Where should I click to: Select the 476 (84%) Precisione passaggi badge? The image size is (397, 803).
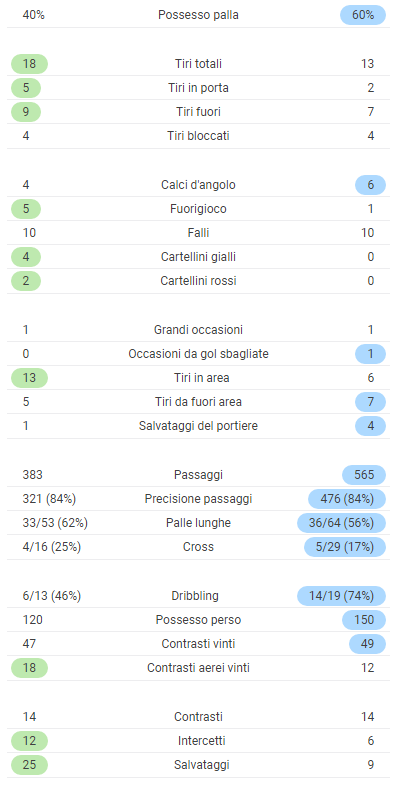[x=347, y=499]
